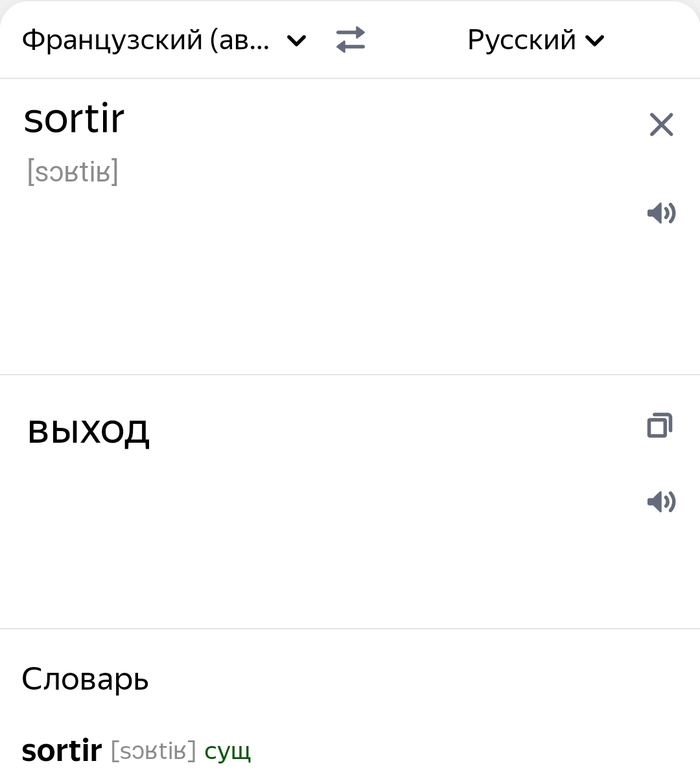Tap the transcription under the input word
The width and height of the screenshot is (700, 783).
(x=72, y=172)
